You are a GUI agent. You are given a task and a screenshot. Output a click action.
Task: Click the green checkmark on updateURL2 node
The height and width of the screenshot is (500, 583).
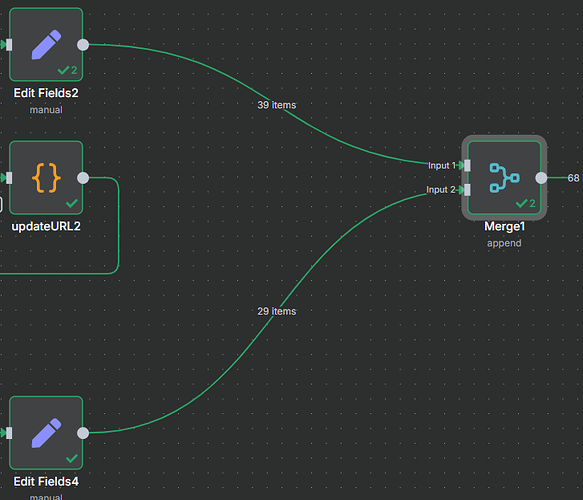(x=72, y=203)
